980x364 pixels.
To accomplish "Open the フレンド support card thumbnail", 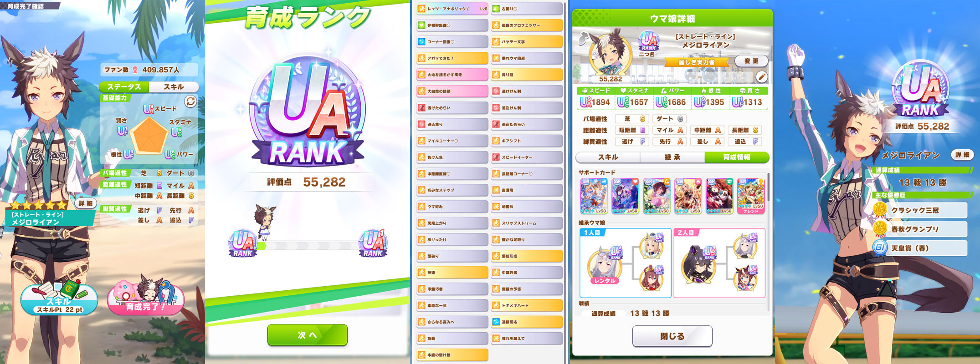I will pos(751,196).
